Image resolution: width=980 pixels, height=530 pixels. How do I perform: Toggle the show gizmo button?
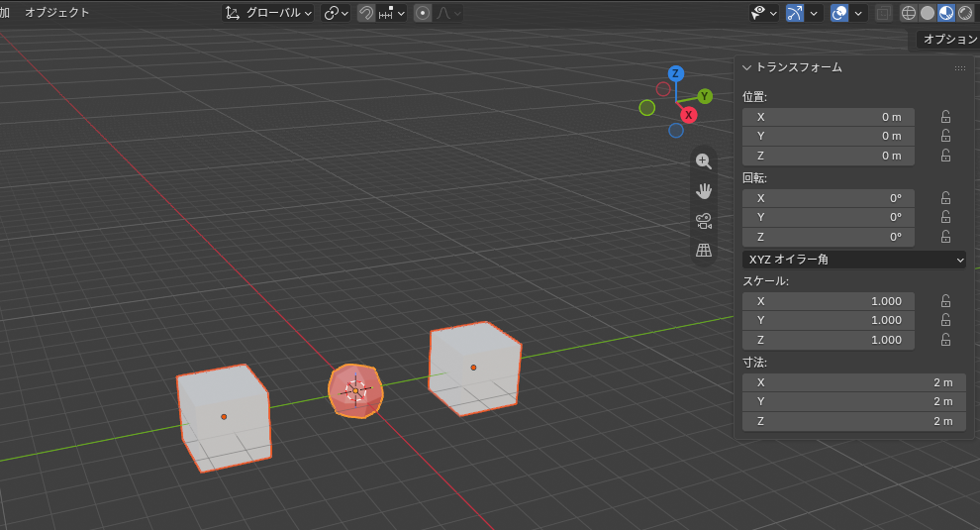tap(795, 13)
